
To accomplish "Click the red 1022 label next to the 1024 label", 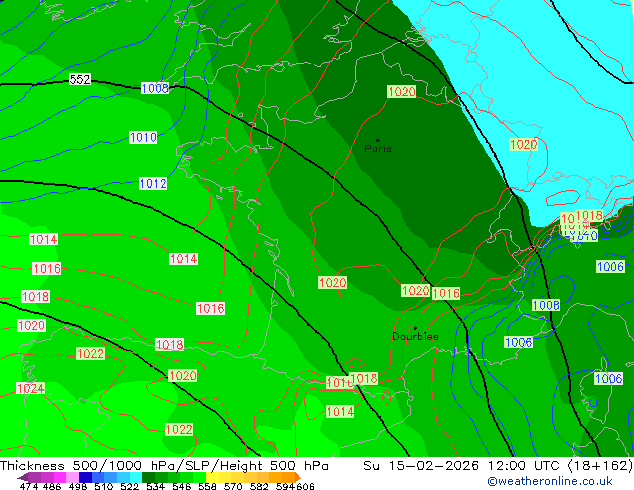I will tap(91, 354).
